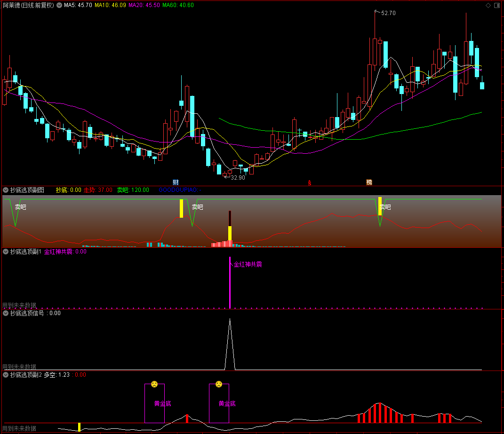Click the 榜 ranking marker icon
The width and height of the screenshot is (504, 434).
click(x=369, y=182)
